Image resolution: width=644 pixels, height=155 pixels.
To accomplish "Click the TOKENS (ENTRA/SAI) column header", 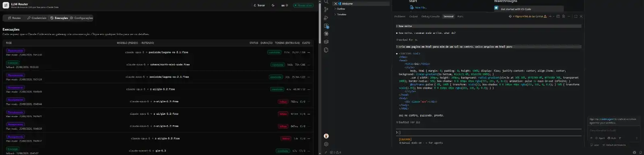I will pyautogui.click(x=287, y=43).
